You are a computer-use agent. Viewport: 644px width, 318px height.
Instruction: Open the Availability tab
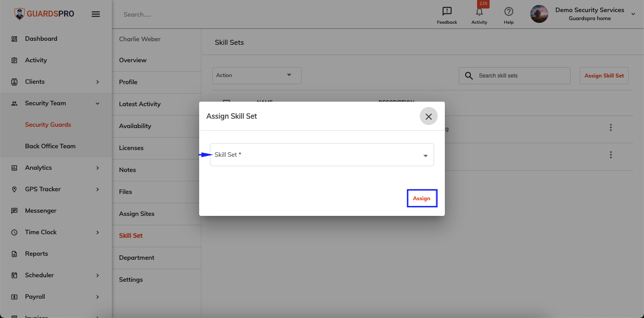click(x=157, y=126)
